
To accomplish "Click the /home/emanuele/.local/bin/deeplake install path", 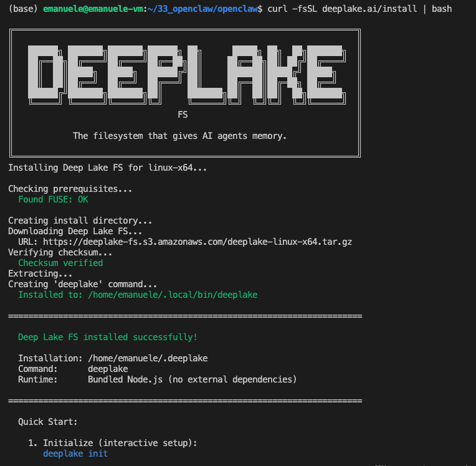I will (173, 295).
